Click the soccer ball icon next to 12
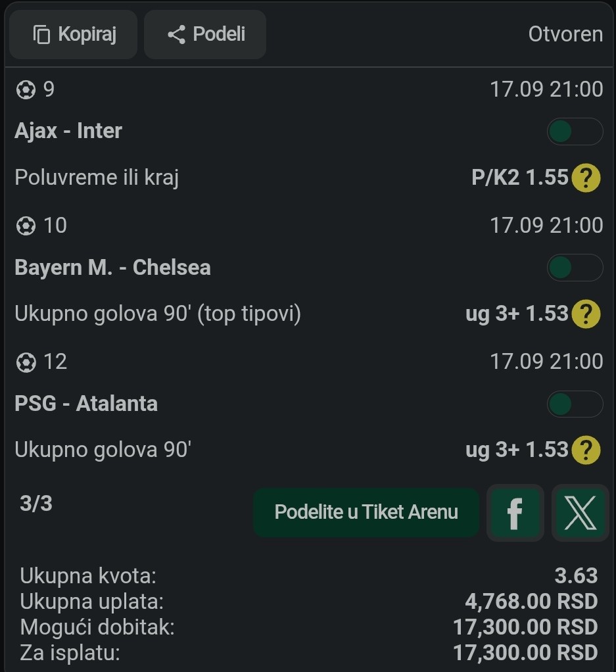616x672 pixels. tap(26, 362)
